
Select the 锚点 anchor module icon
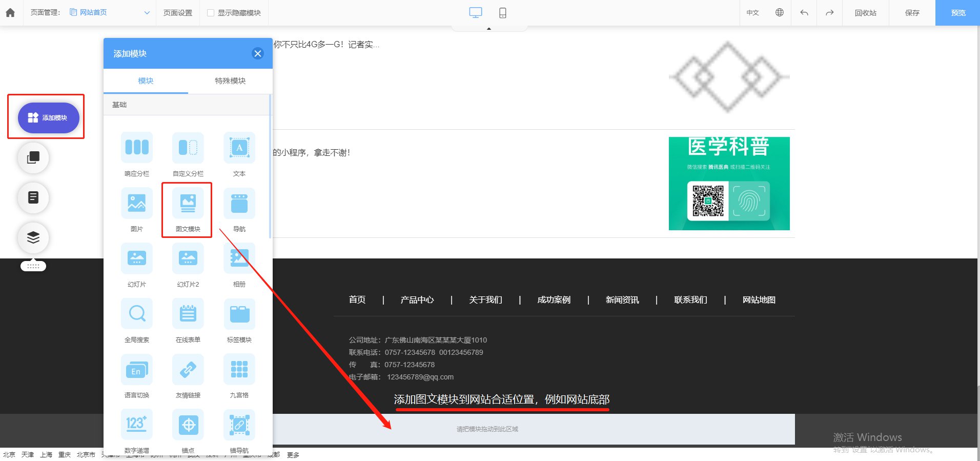[188, 425]
